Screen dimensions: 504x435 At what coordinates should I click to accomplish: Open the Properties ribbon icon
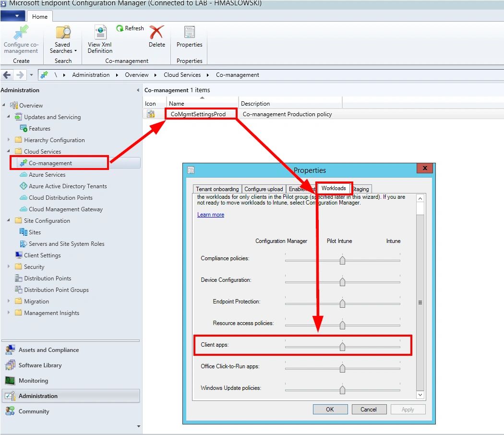[189, 33]
